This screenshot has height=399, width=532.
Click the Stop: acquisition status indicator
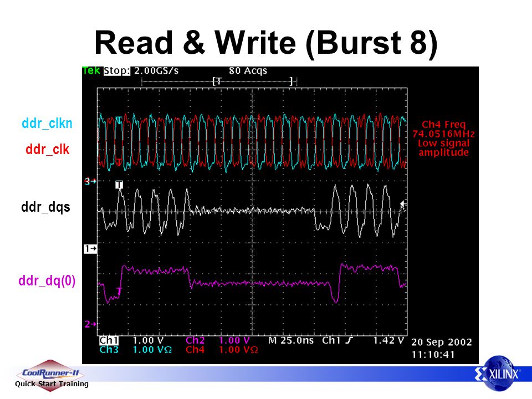[x=117, y=70]
